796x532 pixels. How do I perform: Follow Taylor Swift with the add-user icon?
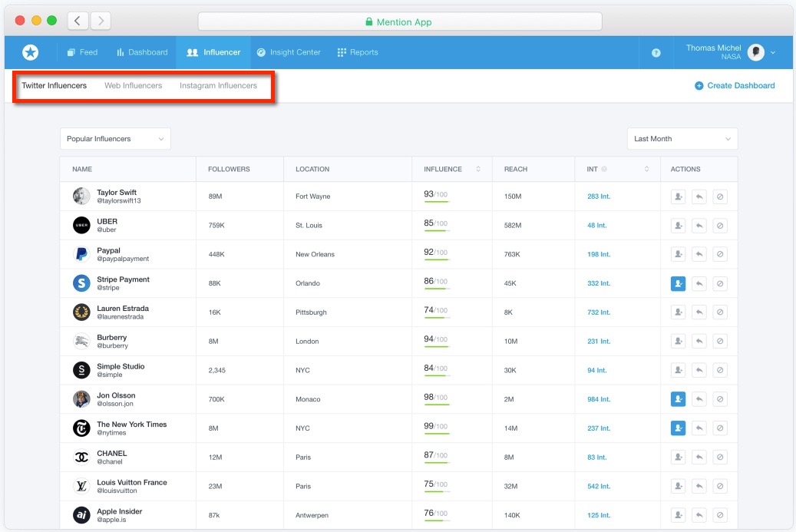[x=679, y=197]
